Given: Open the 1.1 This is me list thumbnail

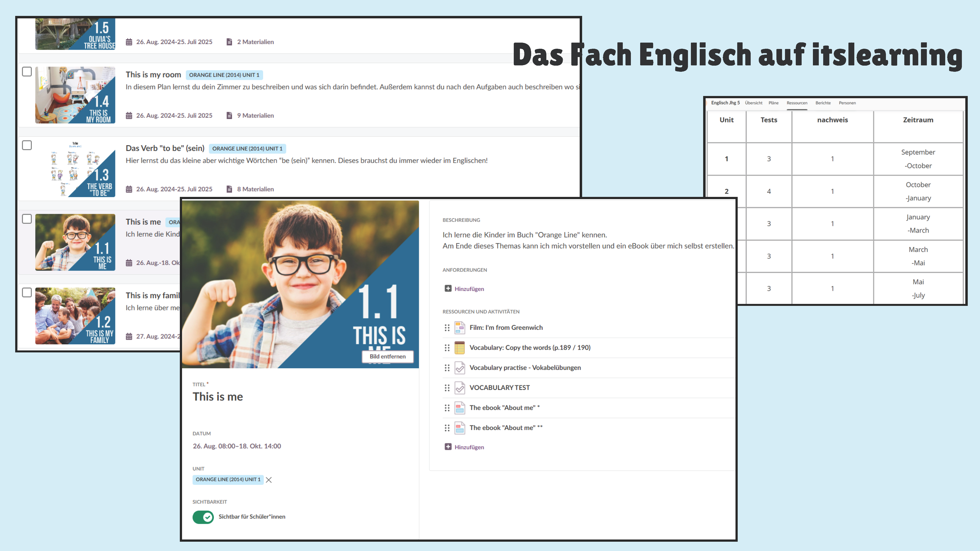Looking at the screenshot, I should point(75,242).
